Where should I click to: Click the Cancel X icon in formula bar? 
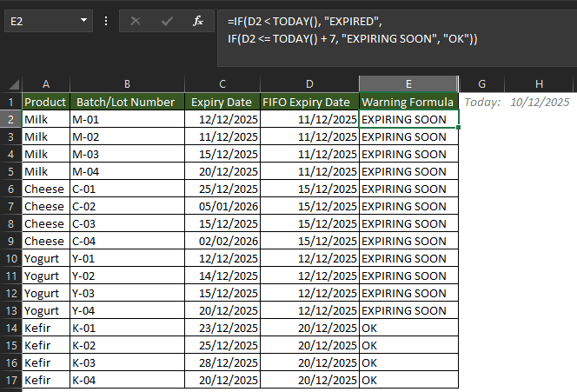[x=136, y=21]
